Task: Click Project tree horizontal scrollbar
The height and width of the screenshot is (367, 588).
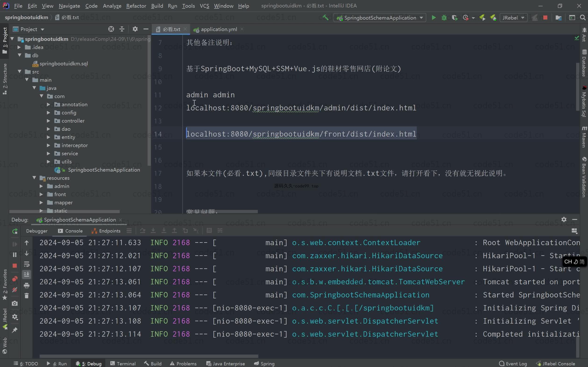Action: click(x=65, y=212)
